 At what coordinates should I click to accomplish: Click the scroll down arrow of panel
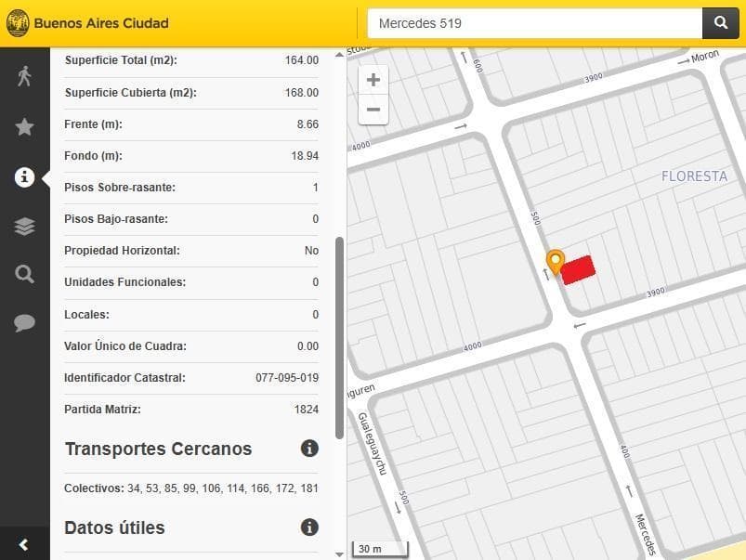(x=339, y=553)
